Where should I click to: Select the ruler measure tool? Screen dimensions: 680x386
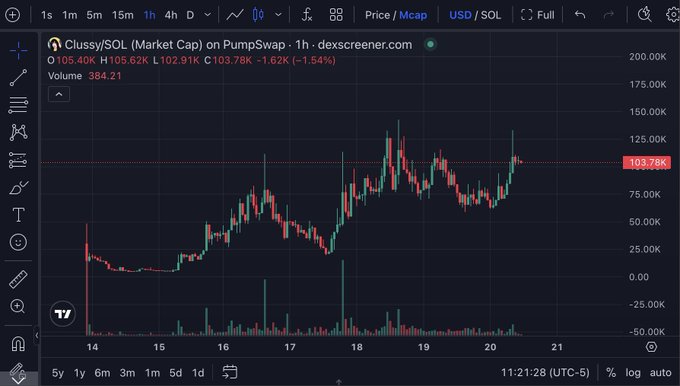(18, 279)
